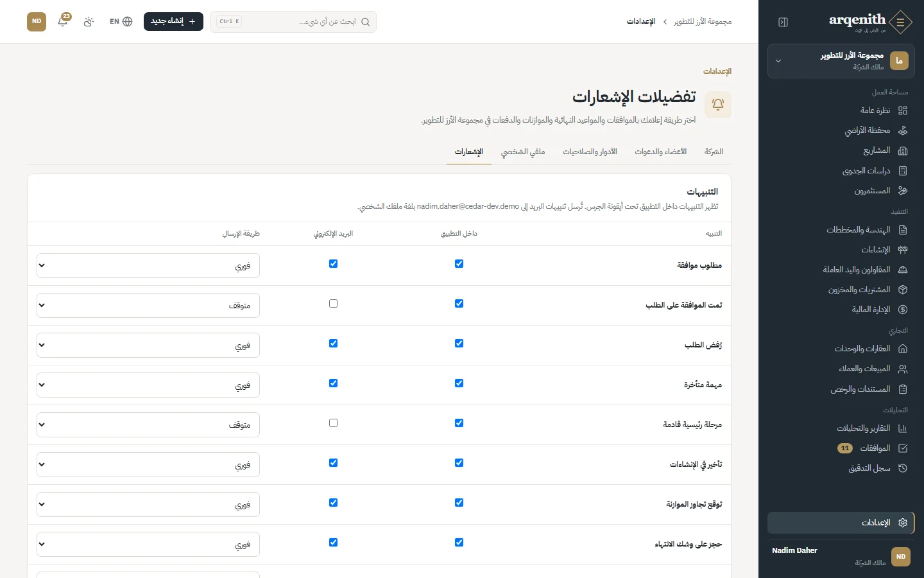924x578 pixels.
Task: Click the arqenith logo icon
Action: click(x=901, y=22)
